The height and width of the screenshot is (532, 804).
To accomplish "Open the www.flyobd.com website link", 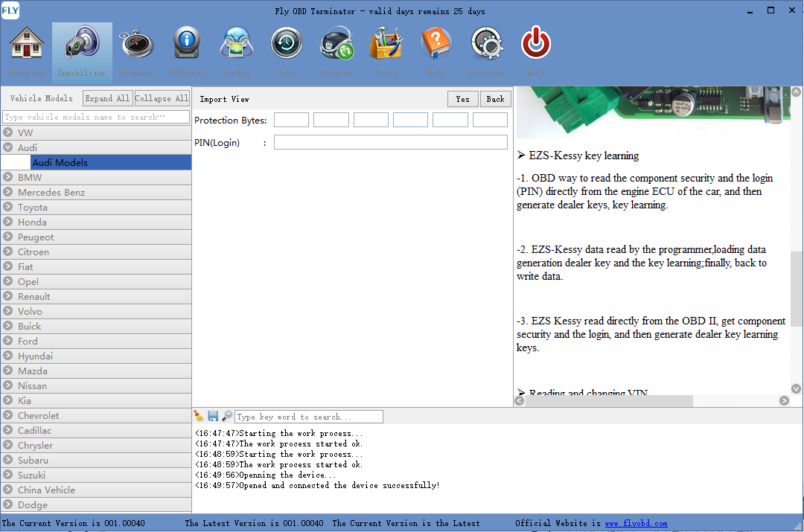I will pyautogui.click(x=636, y=523).
